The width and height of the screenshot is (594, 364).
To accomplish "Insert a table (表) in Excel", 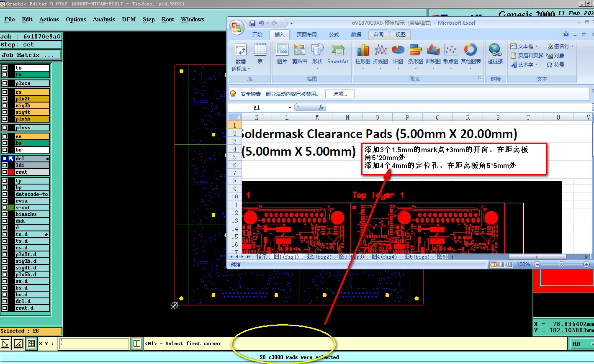I will tap(260, 54).
